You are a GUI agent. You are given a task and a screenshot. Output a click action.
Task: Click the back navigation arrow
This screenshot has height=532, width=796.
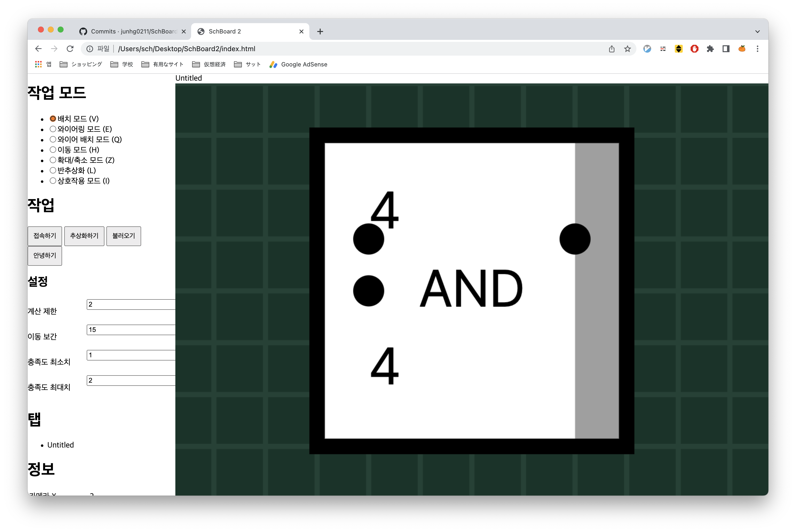point(38,49)
